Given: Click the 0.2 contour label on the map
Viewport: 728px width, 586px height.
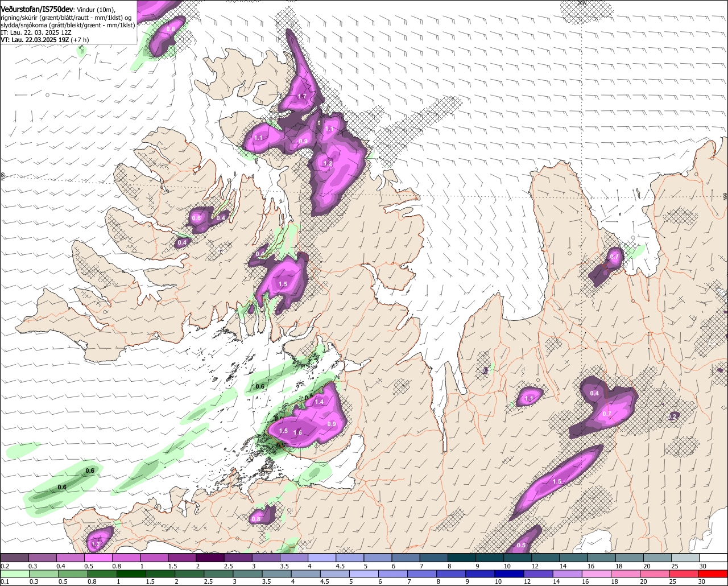Looking at the screenshot, I should click(672, 417).
